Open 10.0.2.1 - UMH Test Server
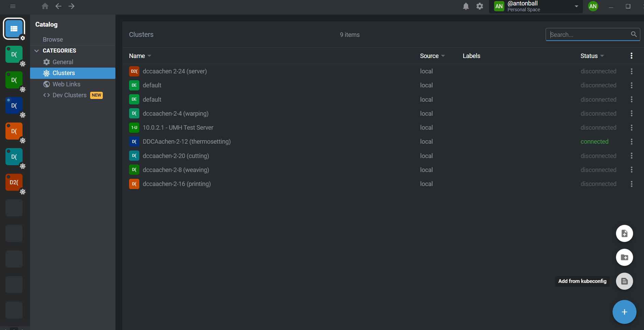This screenshot has height=330, width=644. point(178,128)
